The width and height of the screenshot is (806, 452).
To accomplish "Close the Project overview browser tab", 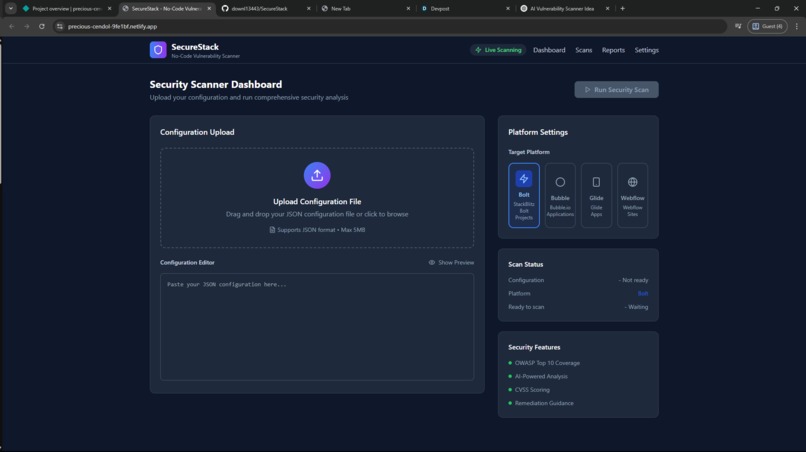I will tap(109, 8).
